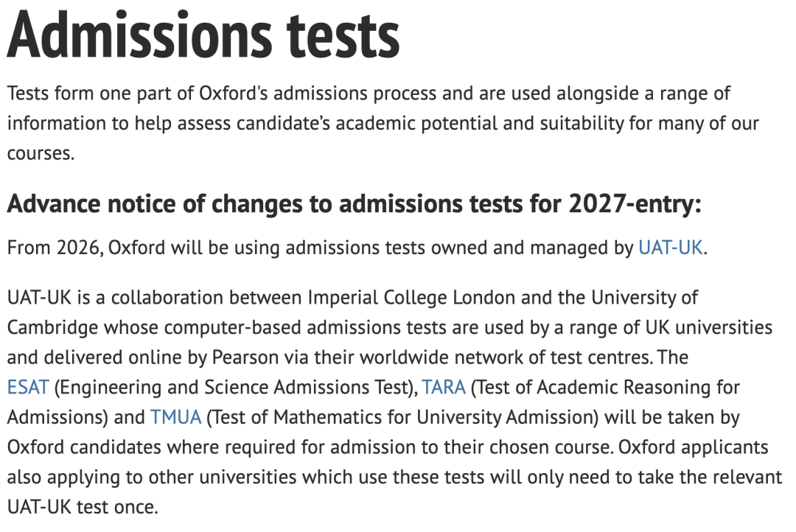Click the TMUA hyperlink

175,417
